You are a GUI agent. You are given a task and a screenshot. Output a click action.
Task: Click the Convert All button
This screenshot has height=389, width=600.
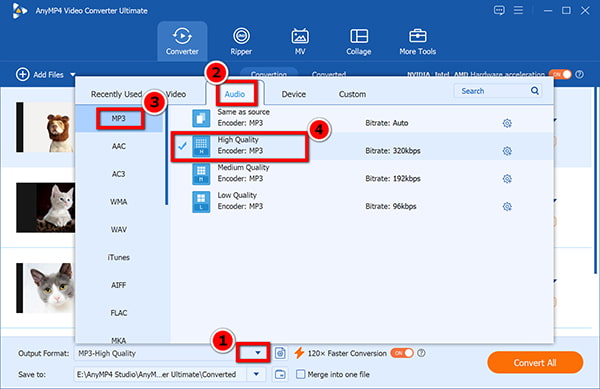point(535,362)
